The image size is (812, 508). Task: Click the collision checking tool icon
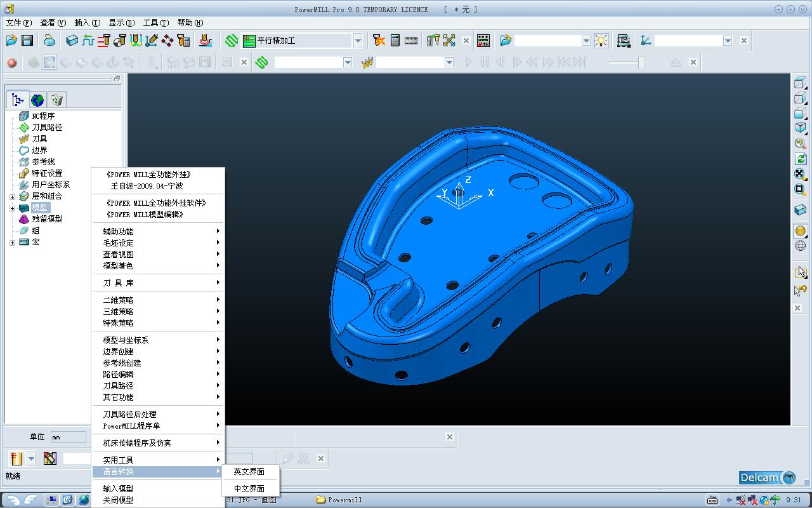[433, 41]
